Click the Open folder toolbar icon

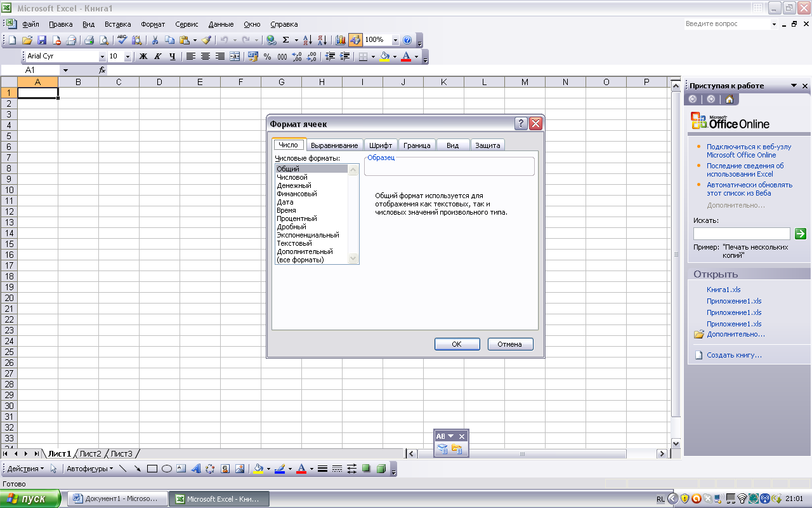[27, 40]
